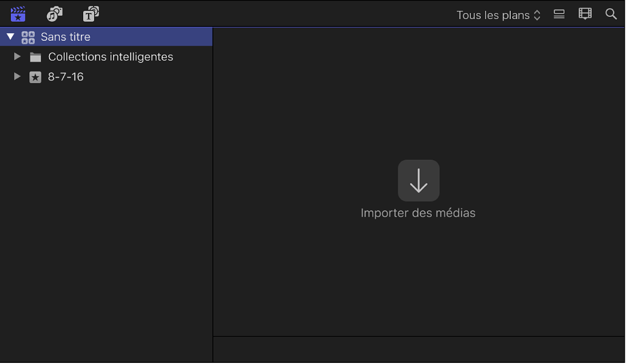Expand the 8-7-16 event
Image resolution: width=626 pixels, height=364 pixels.
tap(17, 76)
